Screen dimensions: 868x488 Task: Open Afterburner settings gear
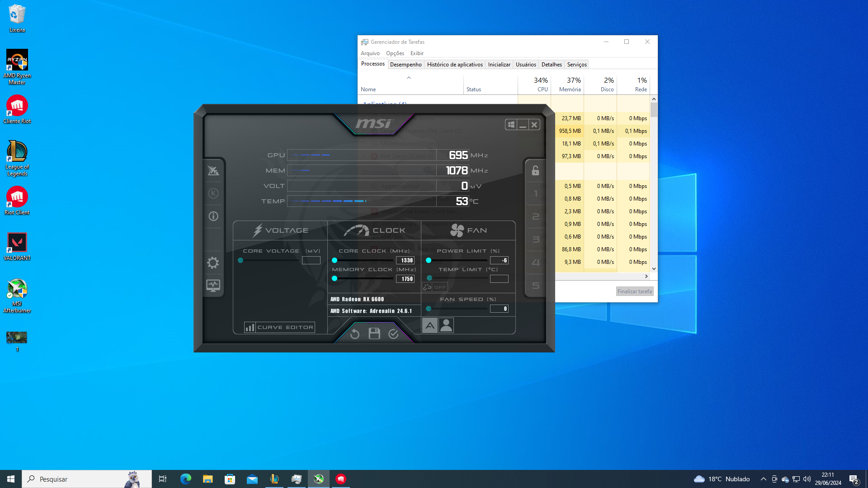(213, 263)
